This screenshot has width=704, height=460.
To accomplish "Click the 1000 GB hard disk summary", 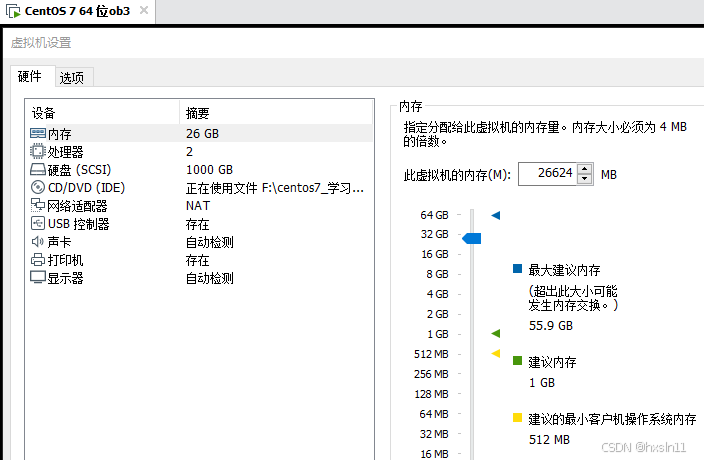I will [209, 170].
